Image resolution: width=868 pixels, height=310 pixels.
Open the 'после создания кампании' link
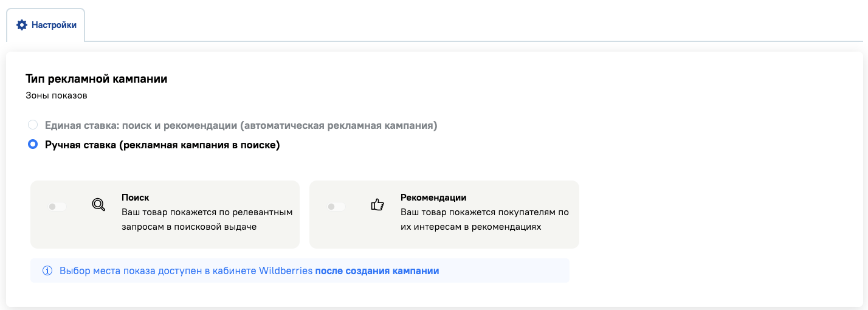[x=377, y=270]
